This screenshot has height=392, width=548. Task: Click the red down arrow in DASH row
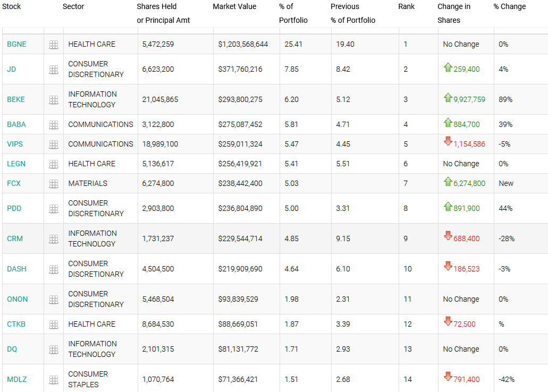448,266
